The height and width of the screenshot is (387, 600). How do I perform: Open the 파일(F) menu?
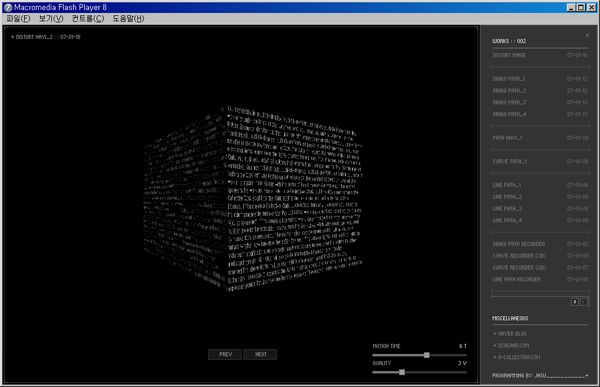(18, 18)
